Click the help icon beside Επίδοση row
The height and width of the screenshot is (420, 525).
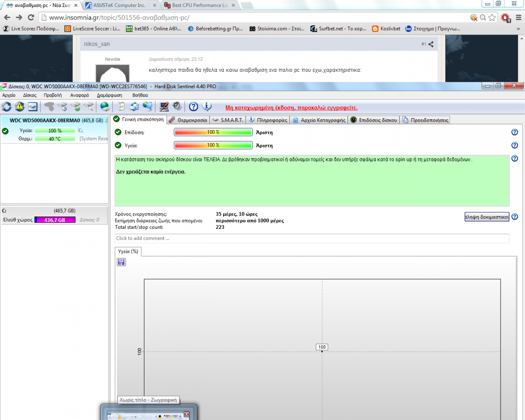pos(514,132)
